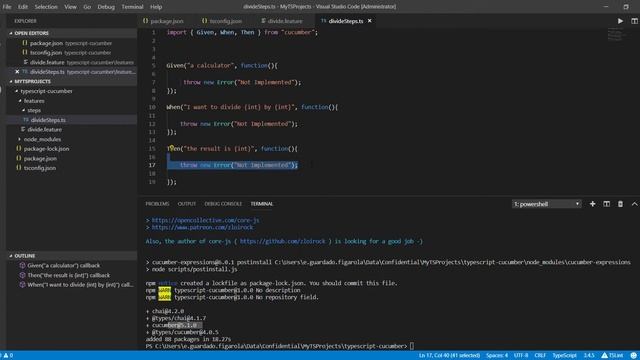Image resolution: width=640 pixels, height=360 pixels.
Task: Click the import line on line 1 of the code
Action: tap(242, 32)
